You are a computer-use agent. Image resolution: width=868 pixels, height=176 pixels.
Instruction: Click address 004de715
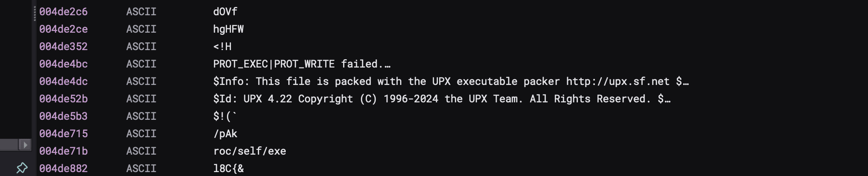pyautogui.click(x=63, y=134)
